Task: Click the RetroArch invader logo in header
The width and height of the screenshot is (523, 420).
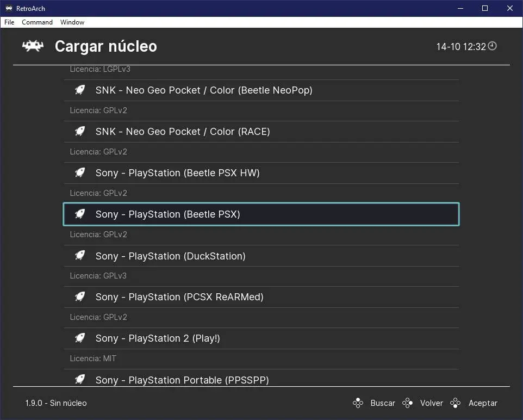Action: (x=33, y=46)
